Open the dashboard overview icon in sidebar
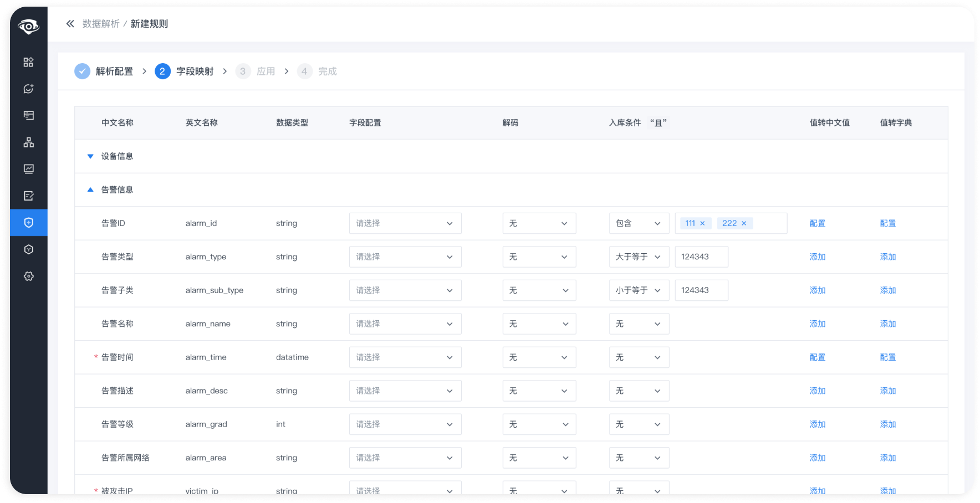The image size is (980, 503). 28,62
